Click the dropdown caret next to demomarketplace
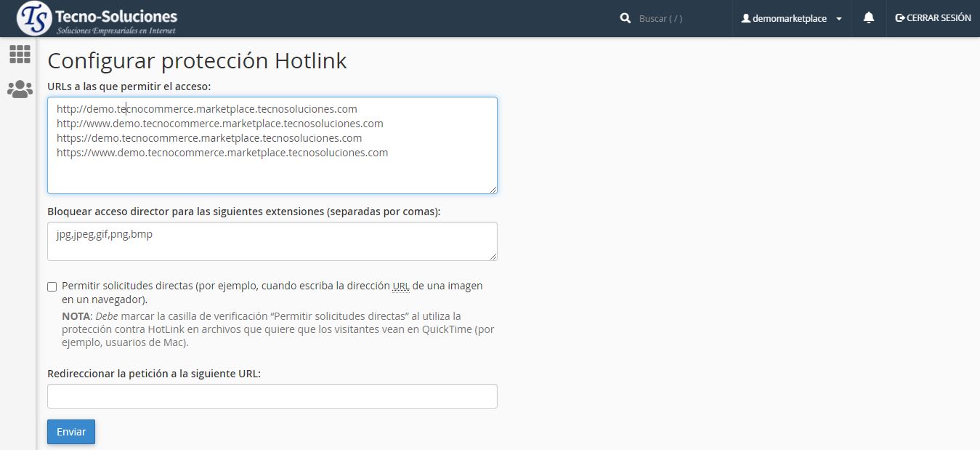The image size is (980, 450). [x=839, y=19]
